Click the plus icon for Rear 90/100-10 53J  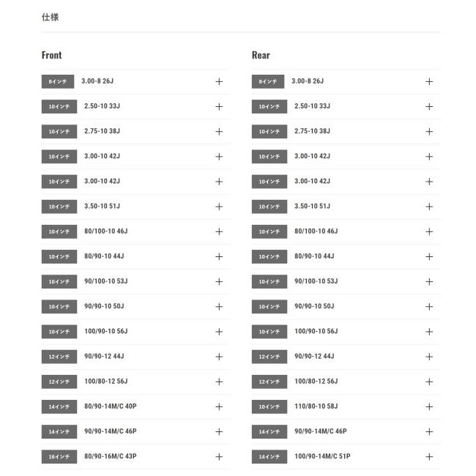click(x=429, y=281)
